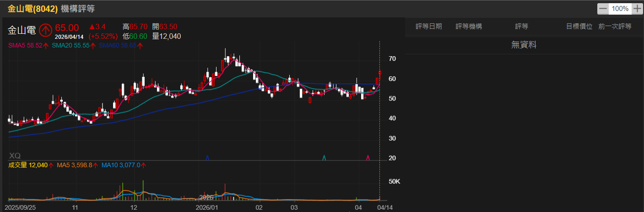This screenshot has height=212, width=644.
Task: Click the red circled up-arrow trend icon
Action: click(45, 30)
